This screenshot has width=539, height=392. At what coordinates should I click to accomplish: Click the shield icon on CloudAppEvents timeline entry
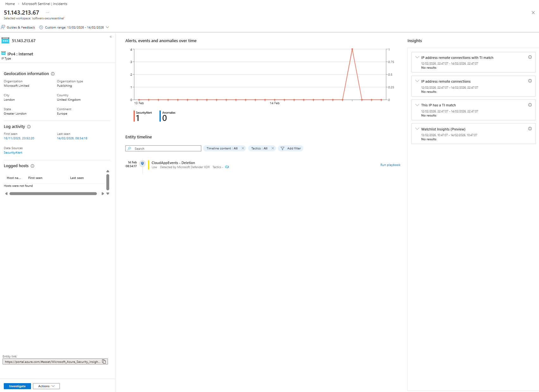click(x=142, y=163)
